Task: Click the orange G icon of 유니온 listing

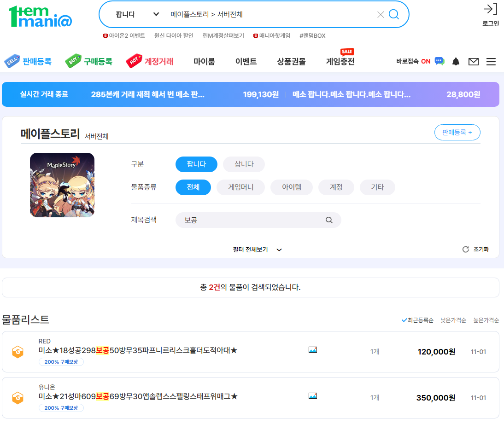Action: tap(18, 398)
